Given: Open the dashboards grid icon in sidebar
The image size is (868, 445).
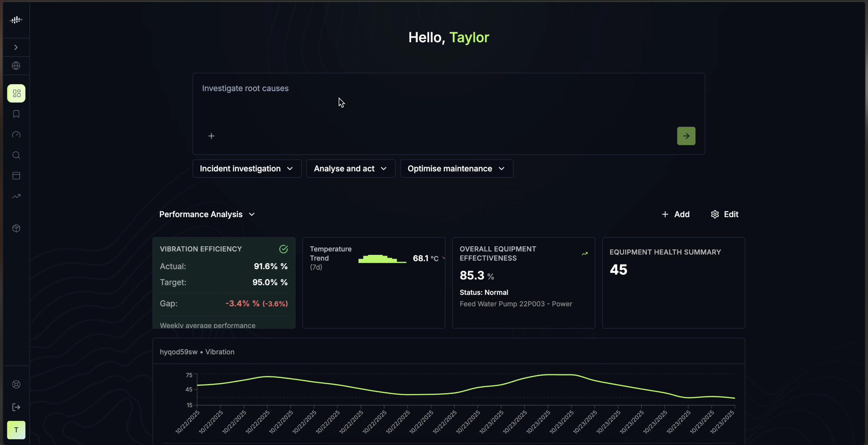Looking at the screenshot, I should pos(16,93).
